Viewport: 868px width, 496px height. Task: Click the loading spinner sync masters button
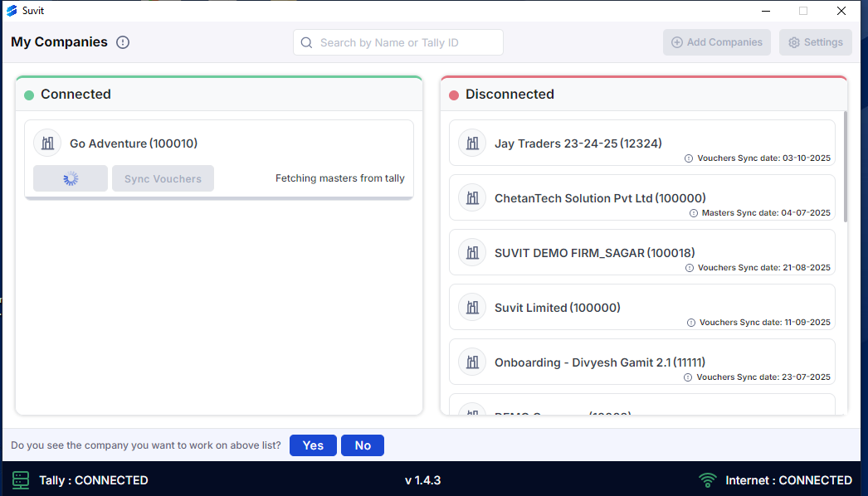[x=71, y=178]
